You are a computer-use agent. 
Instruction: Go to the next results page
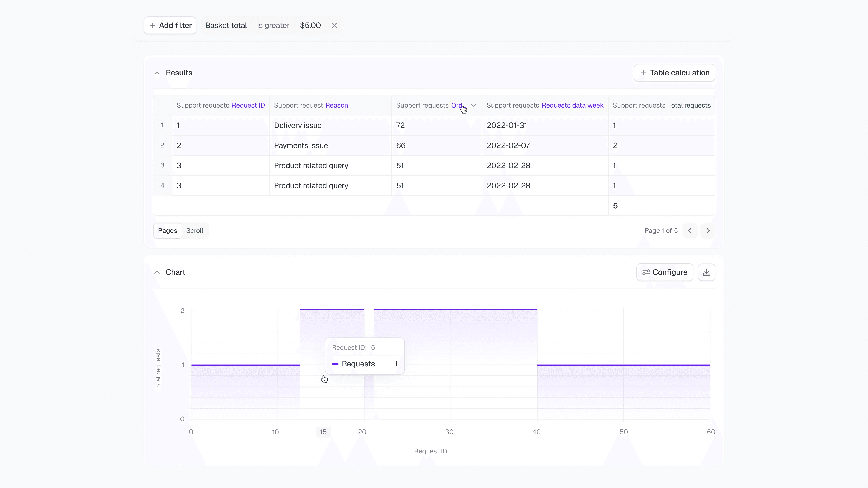(708, 231)
